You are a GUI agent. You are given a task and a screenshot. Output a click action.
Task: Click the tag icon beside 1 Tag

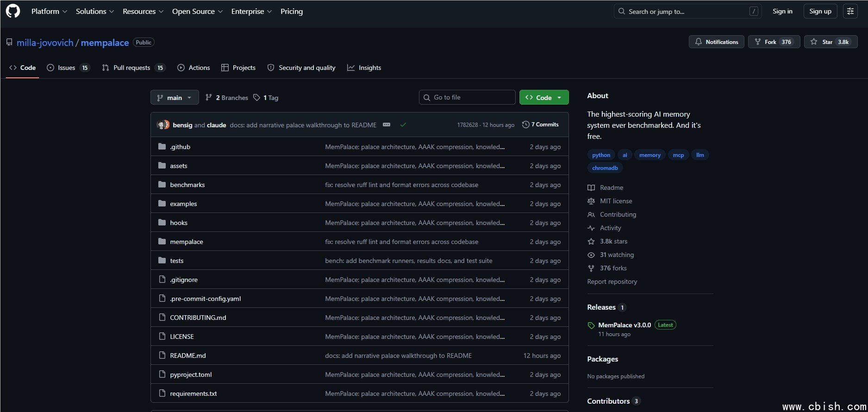256,98
